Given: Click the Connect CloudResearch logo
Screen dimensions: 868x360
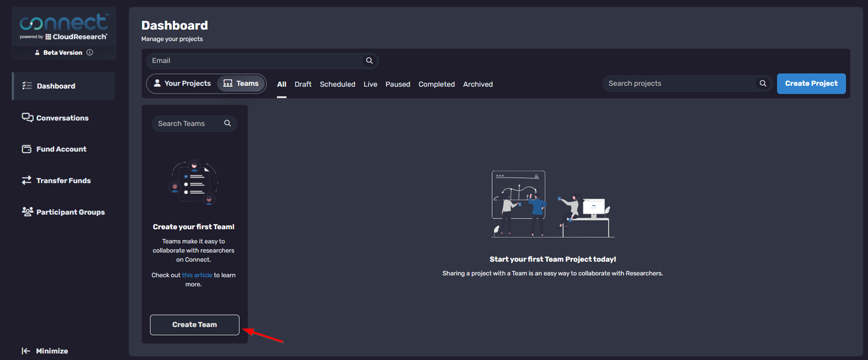Looking at the screenshot, I should click(x=64, y=27).
